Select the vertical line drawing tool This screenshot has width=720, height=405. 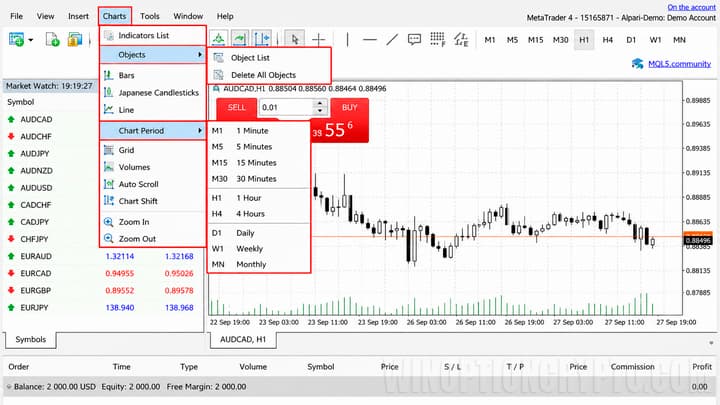pyautogui.click(x=348, y=39)
